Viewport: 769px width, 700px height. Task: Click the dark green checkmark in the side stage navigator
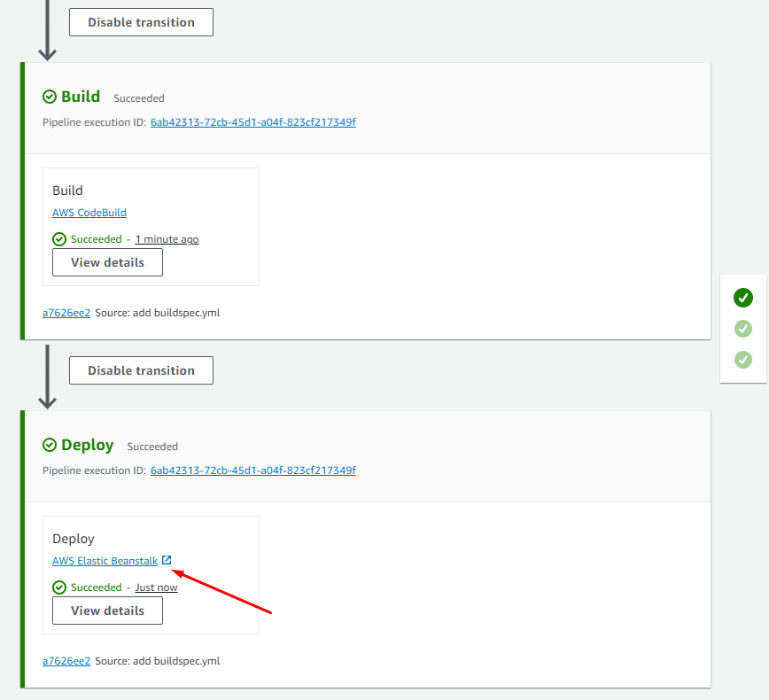(743, 298)
